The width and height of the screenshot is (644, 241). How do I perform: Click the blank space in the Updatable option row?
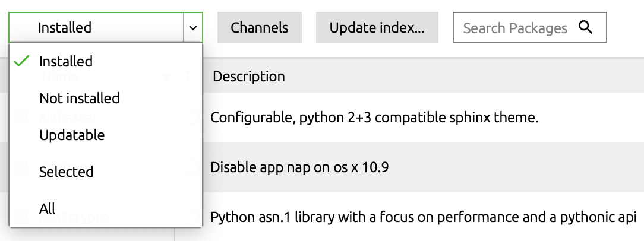click(153, 135)
